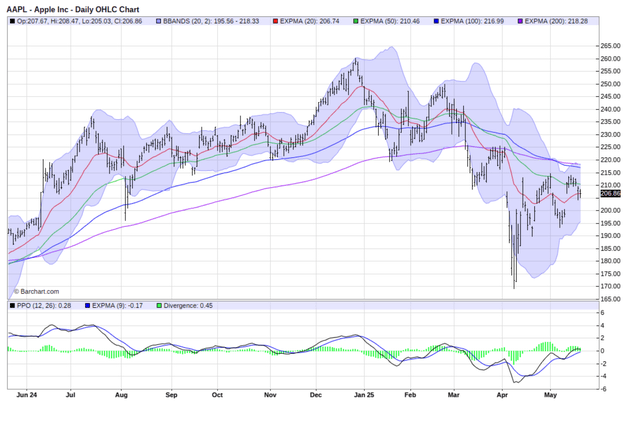
Task: Click the 'Divergence: 0.45' label
Action: tap(188, 306)
